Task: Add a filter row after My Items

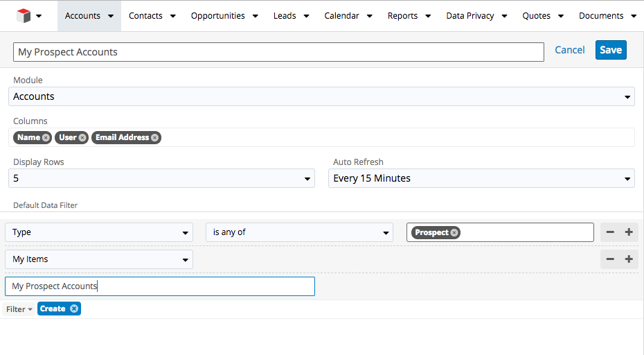Action: 629,259
